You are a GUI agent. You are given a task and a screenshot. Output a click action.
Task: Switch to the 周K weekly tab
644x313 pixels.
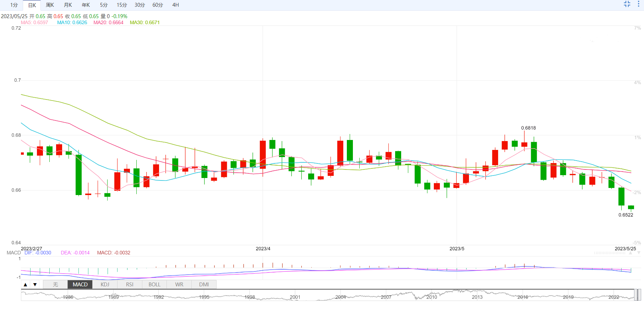click(50, 5)
